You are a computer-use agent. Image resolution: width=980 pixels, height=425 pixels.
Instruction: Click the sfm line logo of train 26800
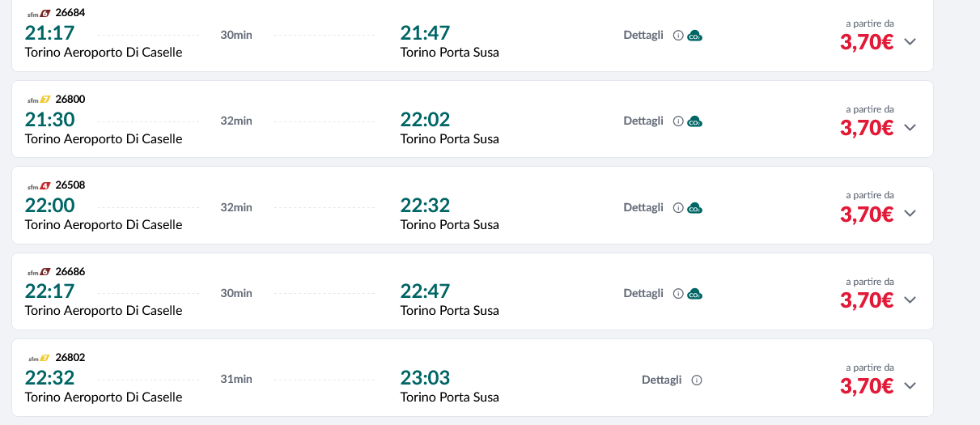point(40,100)
